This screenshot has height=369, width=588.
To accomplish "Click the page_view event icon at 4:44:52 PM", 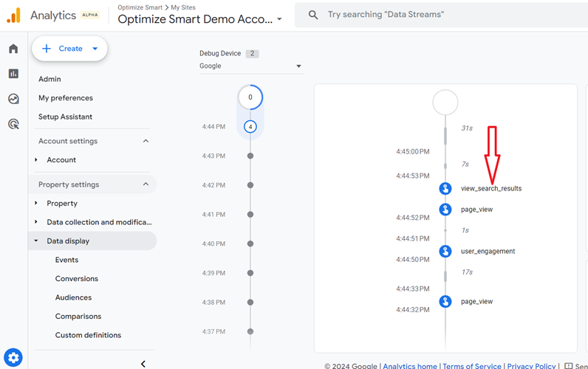I will [x=445, y=209].
